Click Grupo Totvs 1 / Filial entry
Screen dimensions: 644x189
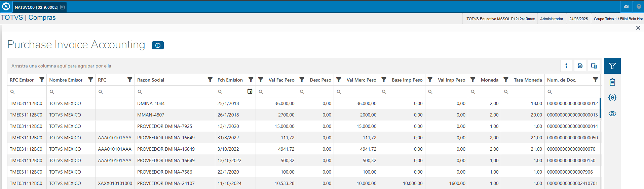point(618,19)
